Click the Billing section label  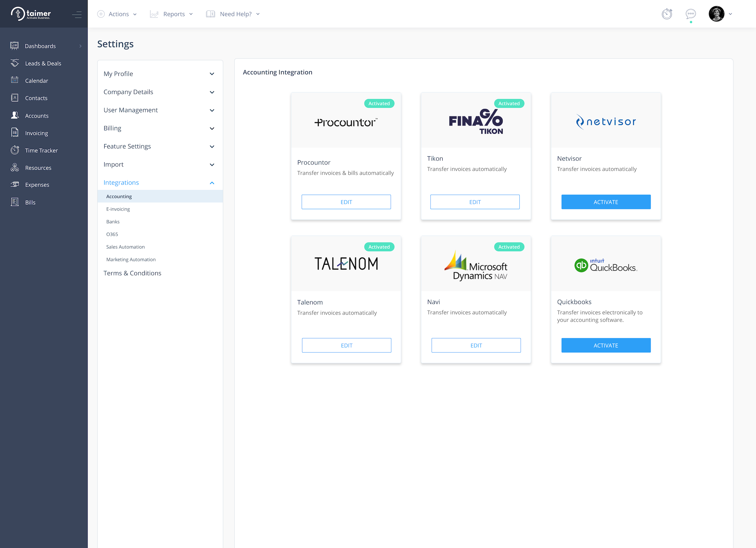pyautogui.click(x=112, y=128)
